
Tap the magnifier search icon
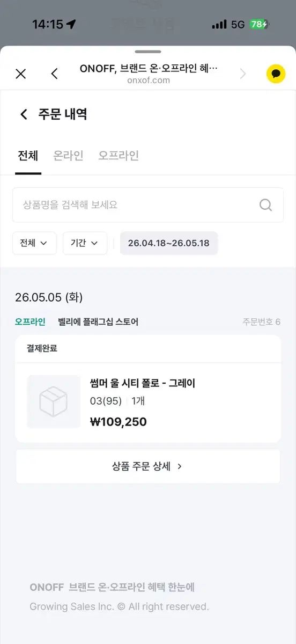coord(265,204)
